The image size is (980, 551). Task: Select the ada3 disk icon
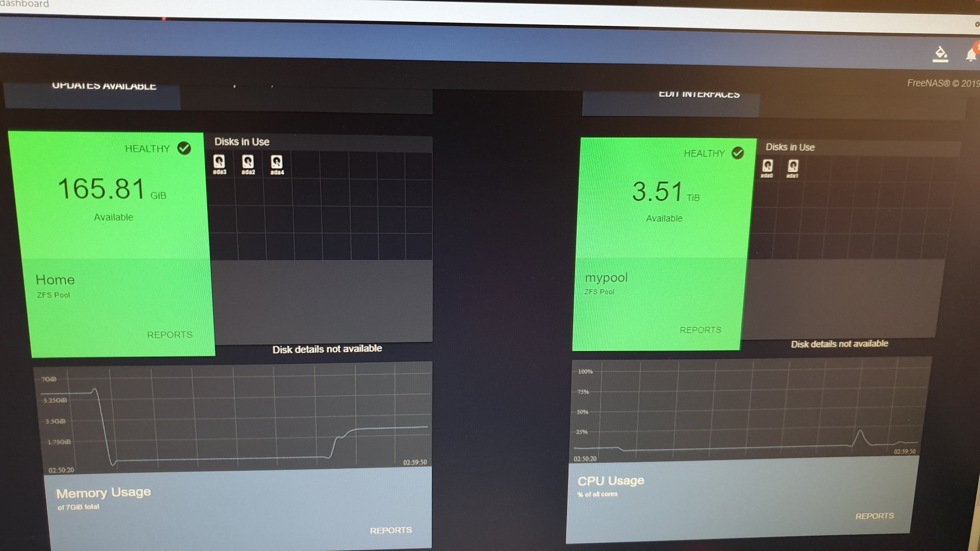219,165
